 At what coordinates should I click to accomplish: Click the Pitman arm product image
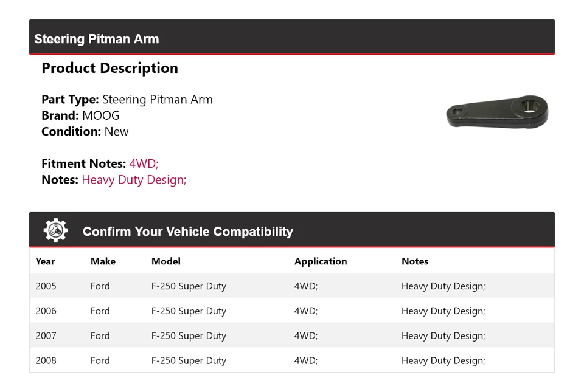pyautogui.click(x=497, y=115)
